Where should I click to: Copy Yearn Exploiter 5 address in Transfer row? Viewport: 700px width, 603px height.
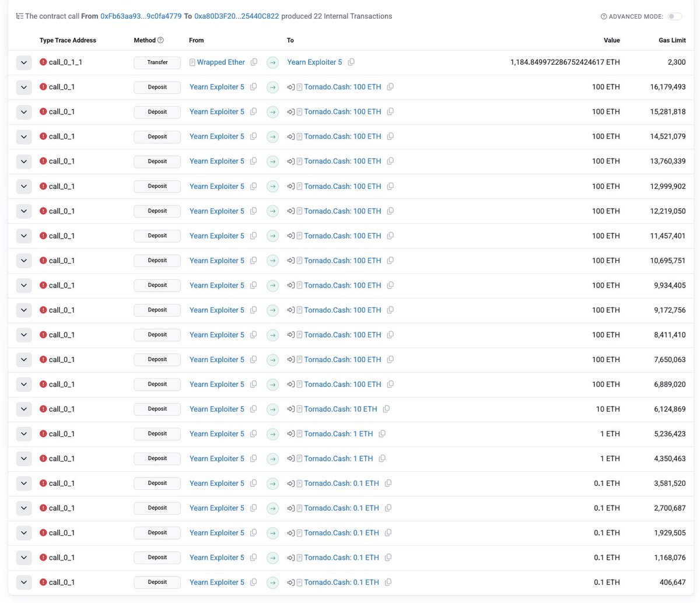pyautogui.click(x=351, y=62)
